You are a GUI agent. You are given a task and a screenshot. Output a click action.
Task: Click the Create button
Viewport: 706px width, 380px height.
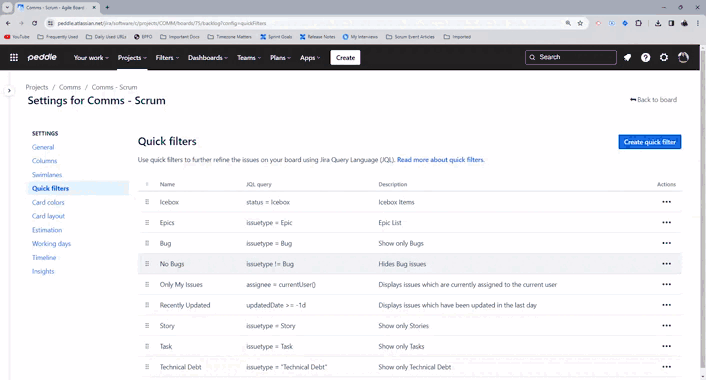(345, 58)
